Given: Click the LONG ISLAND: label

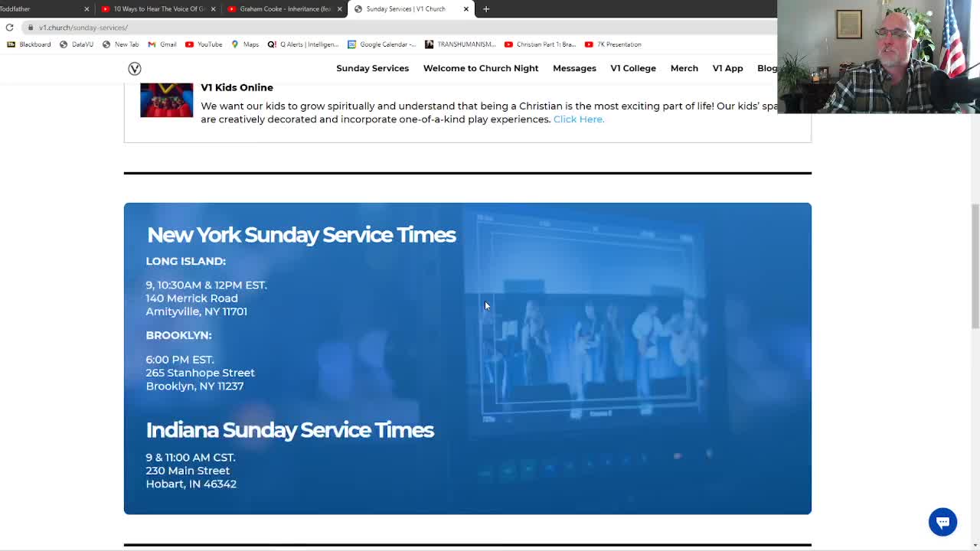Looking at the screenshot, I should coord(186,261).
